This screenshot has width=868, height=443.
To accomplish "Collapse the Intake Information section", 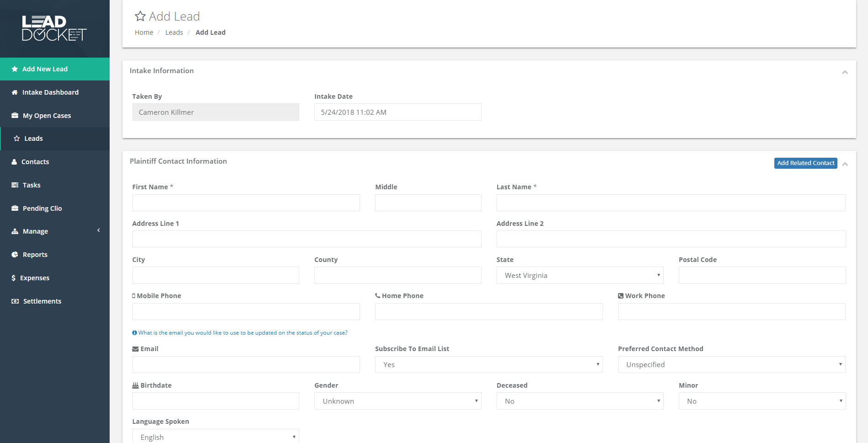I will pos(845,71).
